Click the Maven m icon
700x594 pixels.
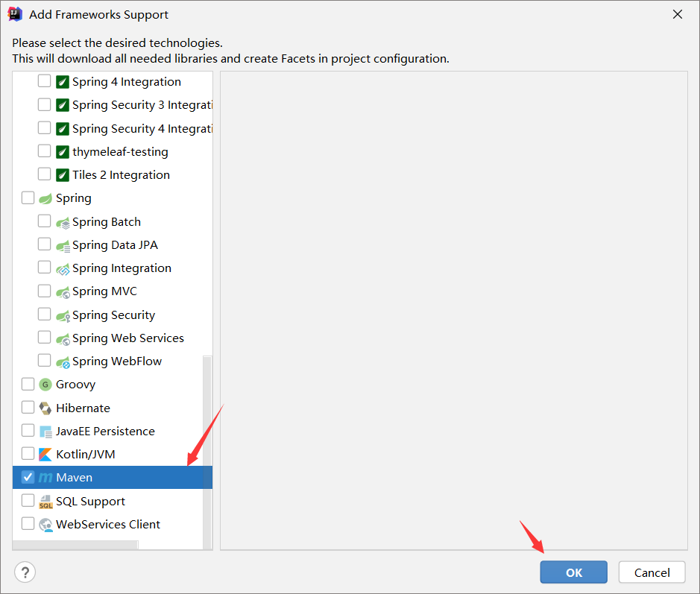click(x=45, y=478)
